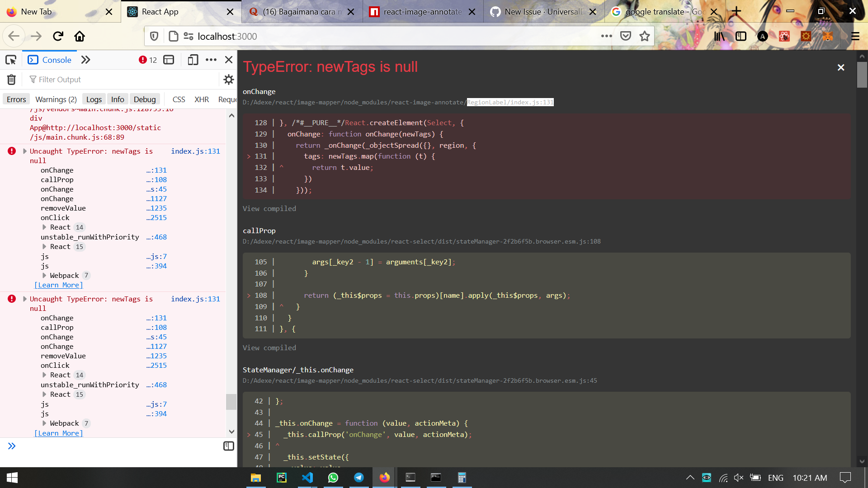Open View compiled under onChange source
Viewport: 868px width, 488px height.
pos(269,208)
